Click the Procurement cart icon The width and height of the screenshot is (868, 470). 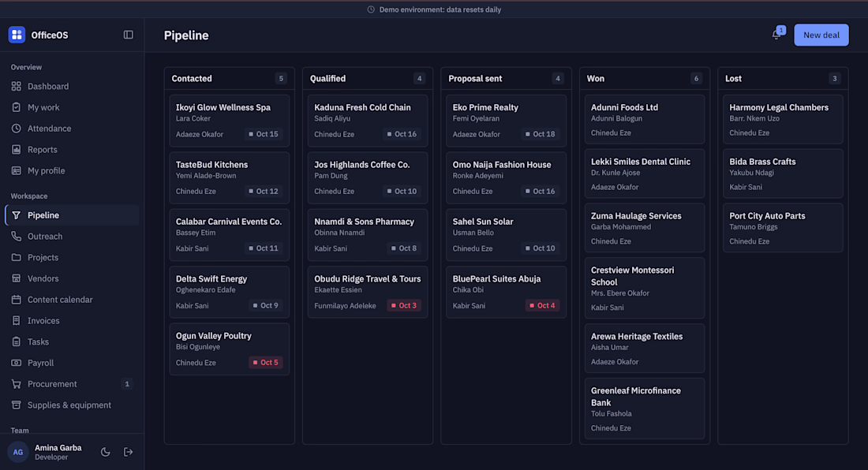pyautogui.click(x=16, y=384)
